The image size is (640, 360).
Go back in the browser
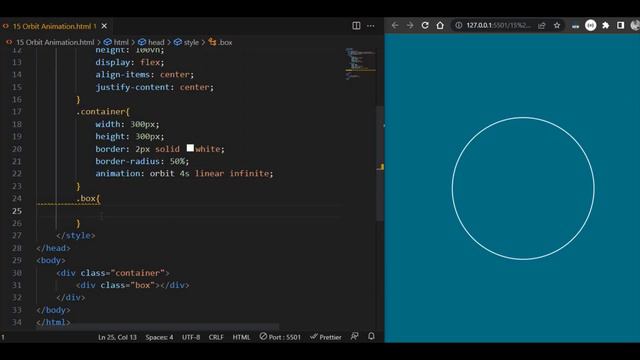395,25
